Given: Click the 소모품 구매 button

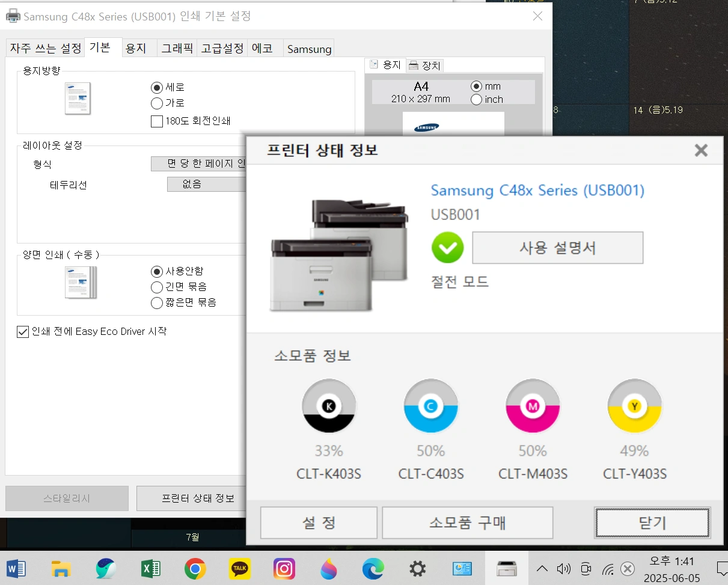Looking at the screenshot, I should (x=468, y=522).
